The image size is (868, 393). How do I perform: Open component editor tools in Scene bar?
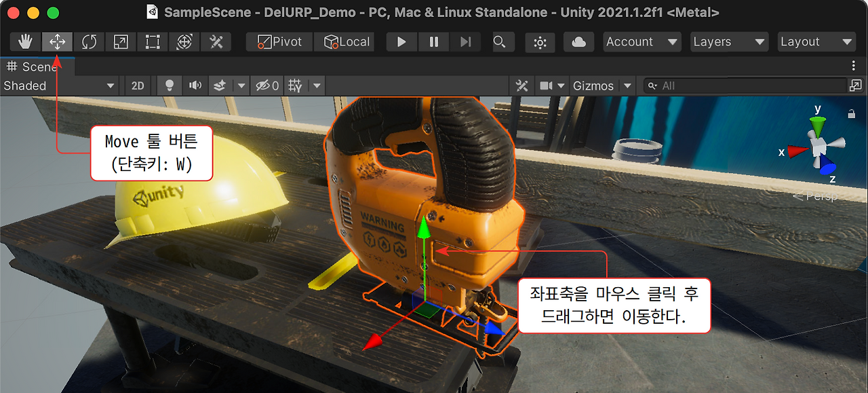521,86
